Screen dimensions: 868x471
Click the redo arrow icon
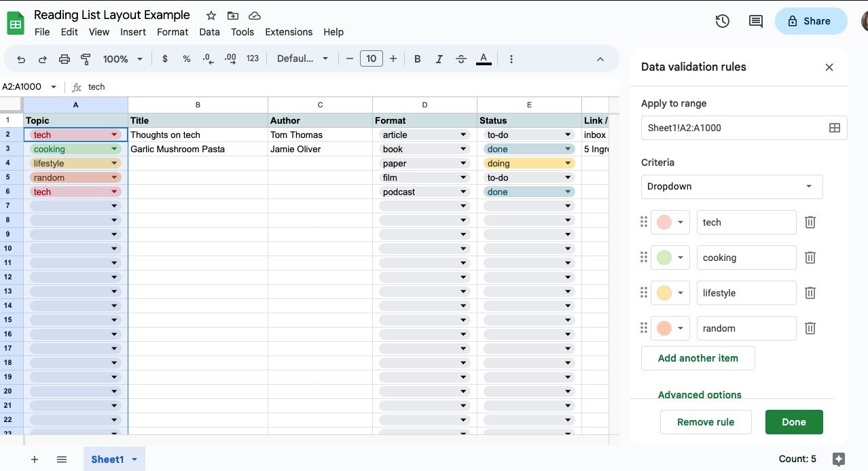click(x=43, y=59)
